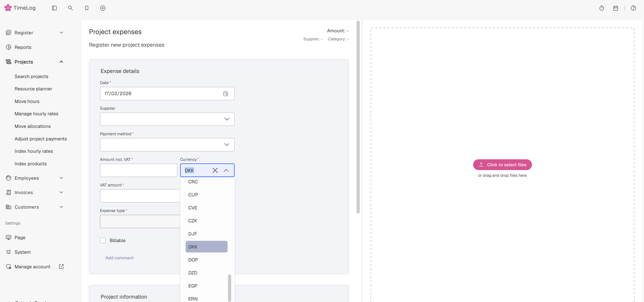644x302 pixels.
Task: Open the calendar icon in top bar
Action: (615, 8)
